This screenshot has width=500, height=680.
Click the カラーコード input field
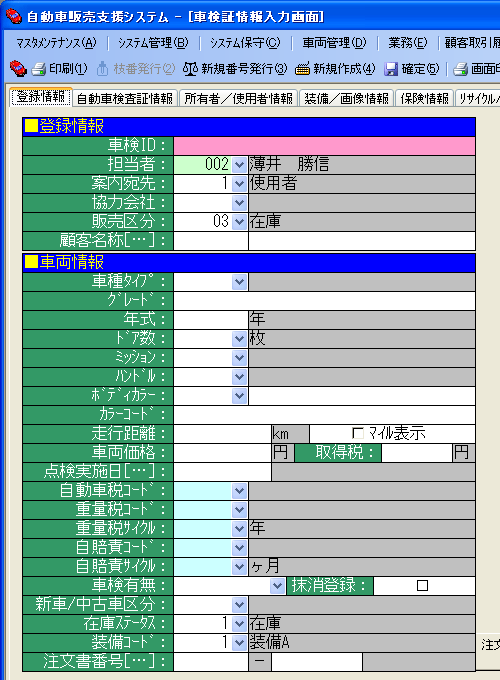[x=324, y=415]
